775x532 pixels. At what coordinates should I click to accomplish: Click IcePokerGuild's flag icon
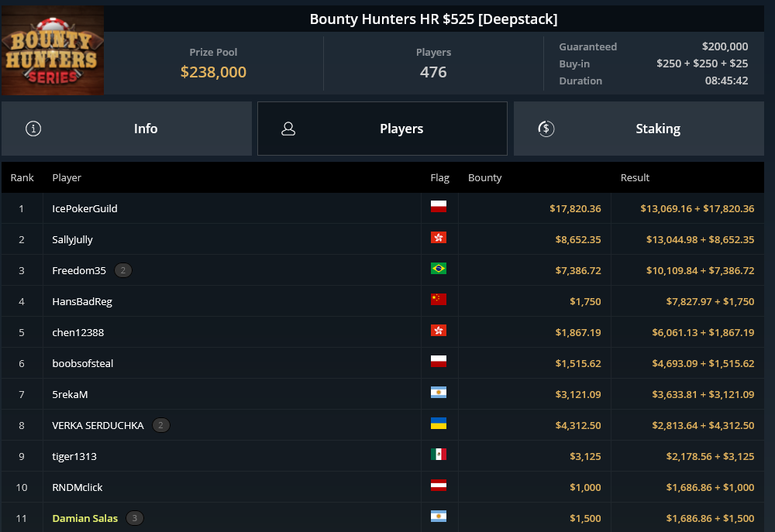point(439,207)
